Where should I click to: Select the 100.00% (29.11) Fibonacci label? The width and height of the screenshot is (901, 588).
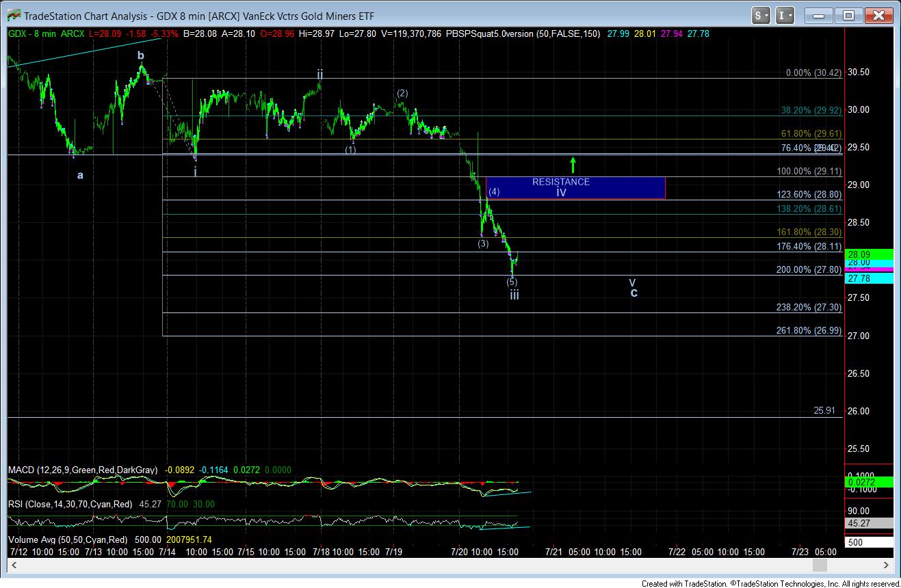[809, 172]
